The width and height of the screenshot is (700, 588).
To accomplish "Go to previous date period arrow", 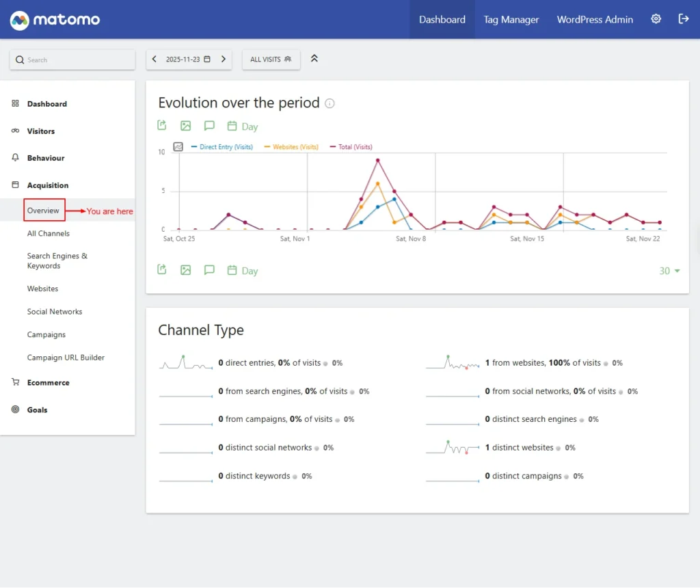I will (154, 59).
